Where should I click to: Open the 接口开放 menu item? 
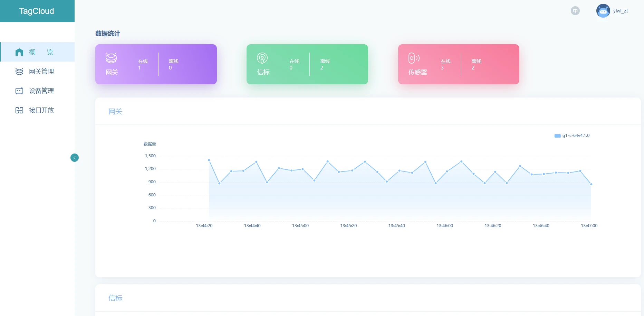(37, 110)
